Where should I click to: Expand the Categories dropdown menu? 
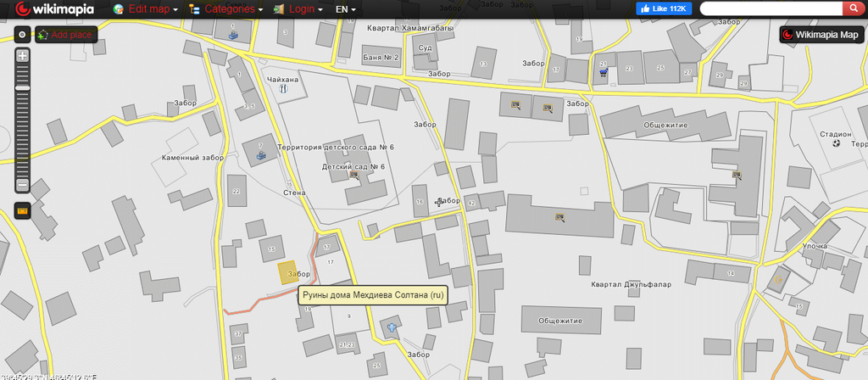[x=225, y=9]
